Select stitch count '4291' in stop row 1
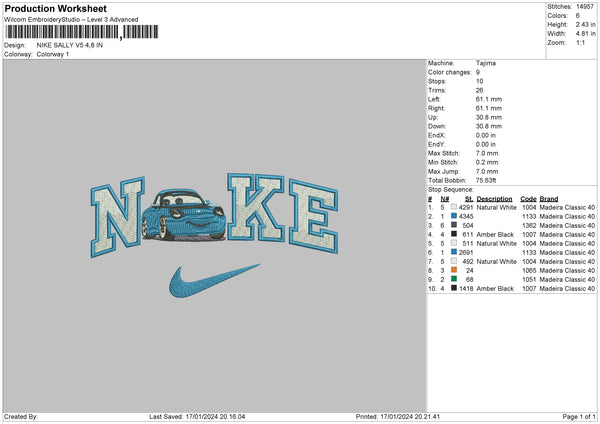The width and height of the screenshot is (600, 424). [x=466, y=207]
